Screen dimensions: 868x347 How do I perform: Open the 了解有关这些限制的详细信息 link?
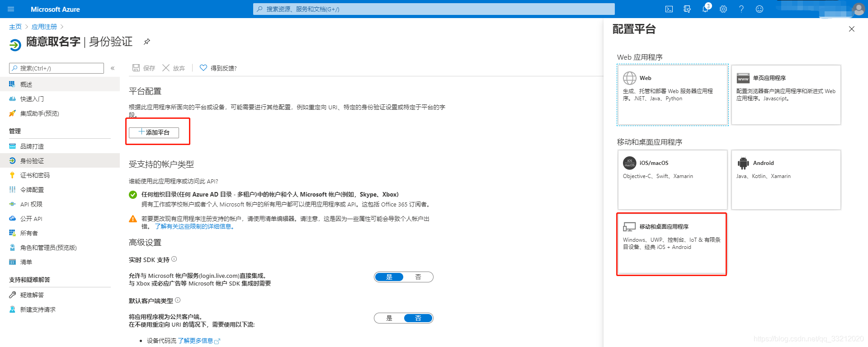tap(195, 226)
